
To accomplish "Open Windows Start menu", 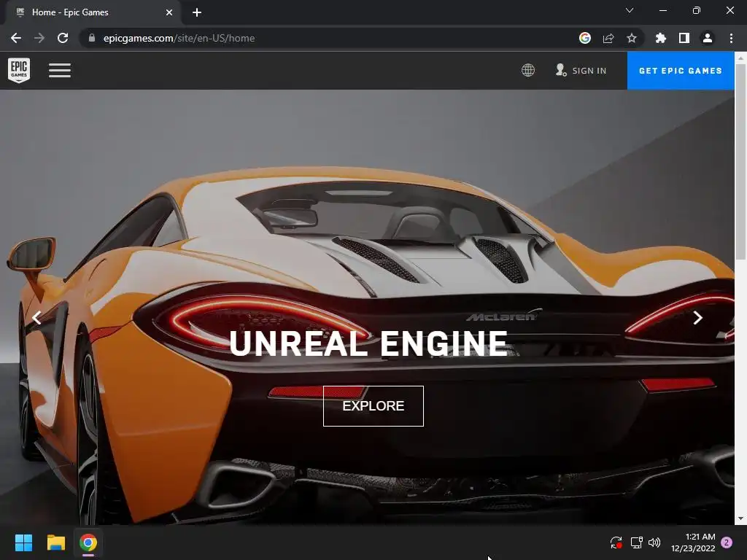I will click(23, 542).
